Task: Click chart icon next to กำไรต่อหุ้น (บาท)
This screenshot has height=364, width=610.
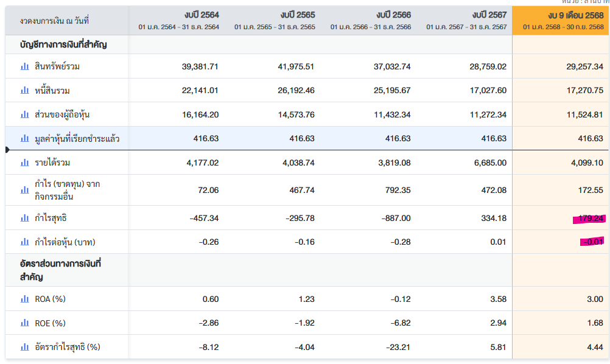Action: [25, 242]
